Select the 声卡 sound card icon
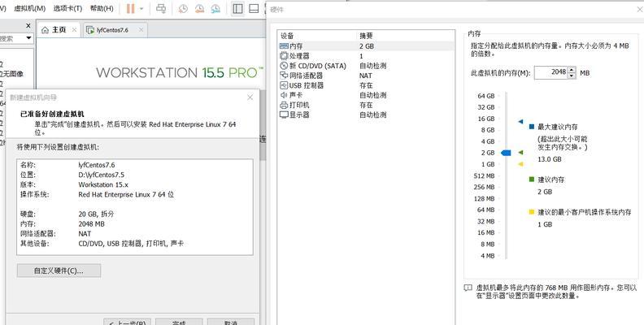This screenshot has width=644, height=325. coord(284,95)
